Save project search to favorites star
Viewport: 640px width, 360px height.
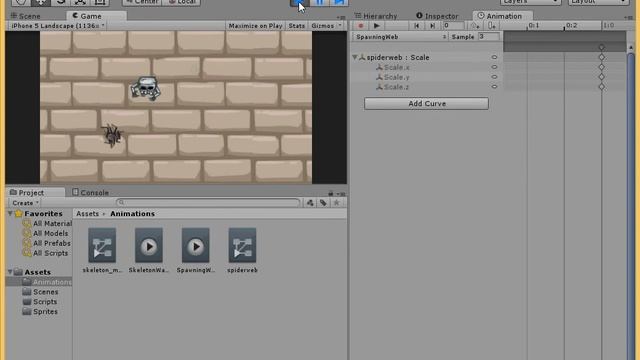[x=337, y=203]
